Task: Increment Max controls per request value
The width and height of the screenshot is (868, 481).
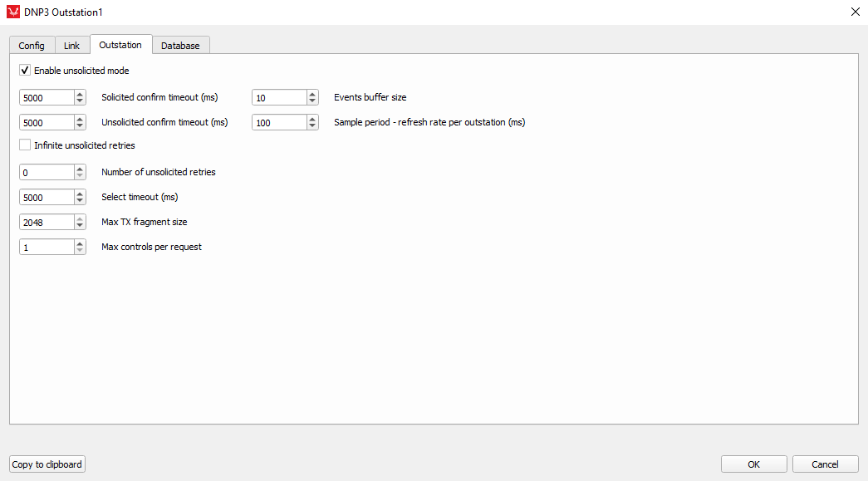Action: coord(80,243)
